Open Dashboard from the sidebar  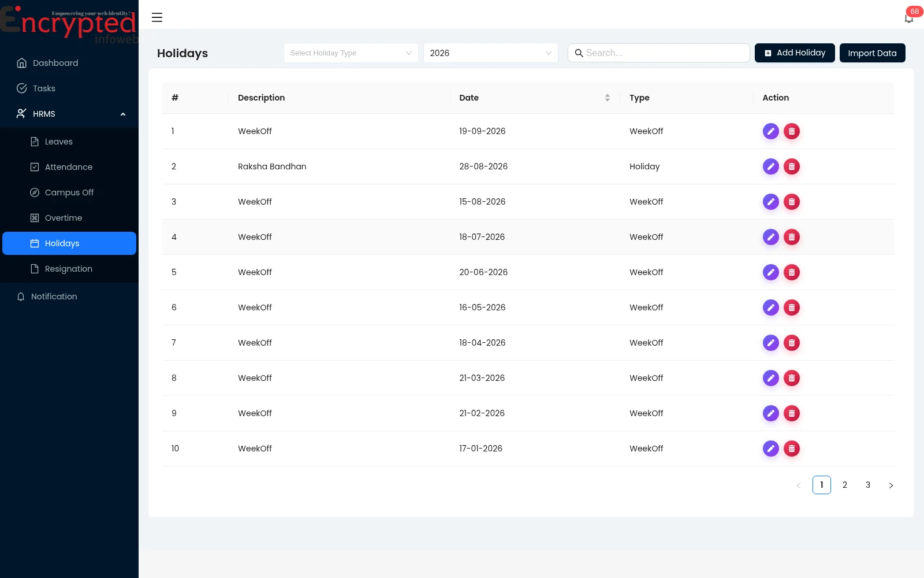click(69, 63)
